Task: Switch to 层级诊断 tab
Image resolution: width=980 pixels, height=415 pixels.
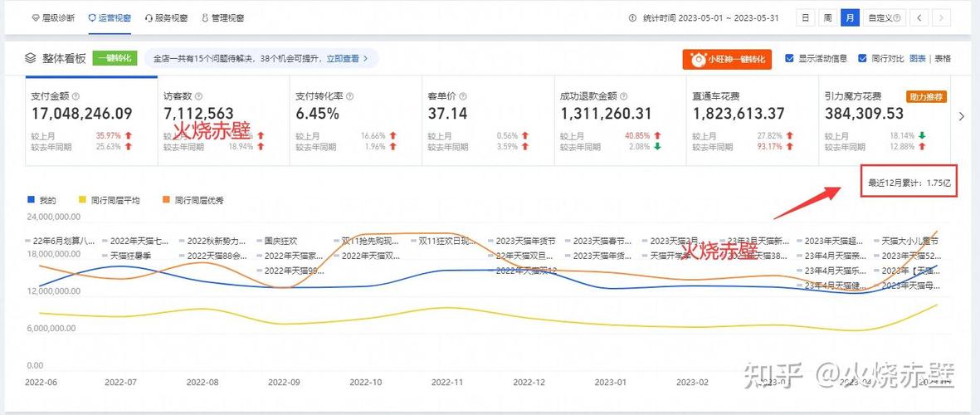Action: [x=53, y=17]
